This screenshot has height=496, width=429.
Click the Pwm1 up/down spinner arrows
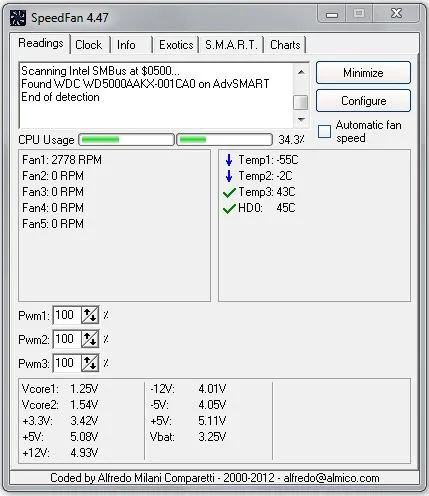click(90, 315)
